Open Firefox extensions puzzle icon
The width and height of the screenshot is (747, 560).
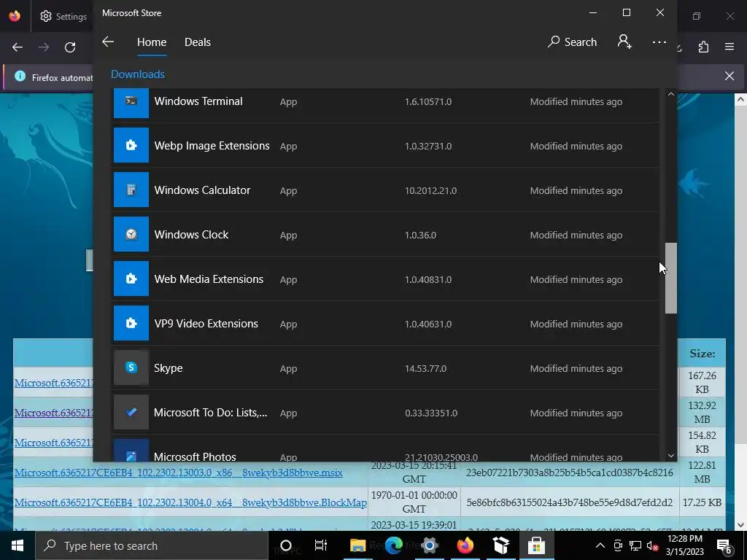pyautogui.click(x=704, y=47)
